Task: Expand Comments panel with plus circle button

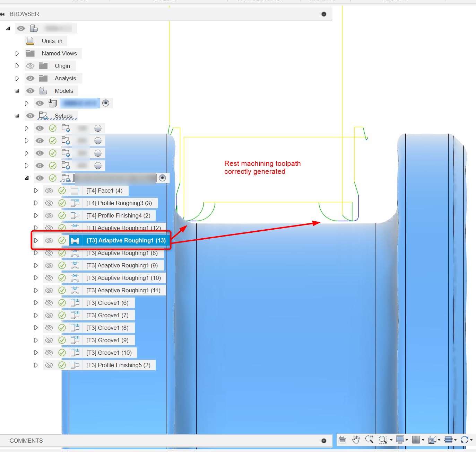Action: (x=324, y=441)
